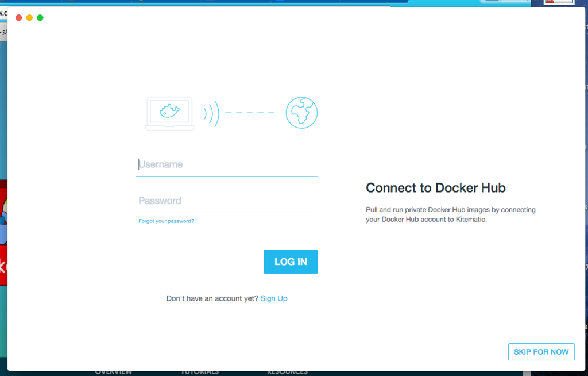Screen dimensions: 588x376
Task: Follow the Sign Up link
Action: click(274, 298)
